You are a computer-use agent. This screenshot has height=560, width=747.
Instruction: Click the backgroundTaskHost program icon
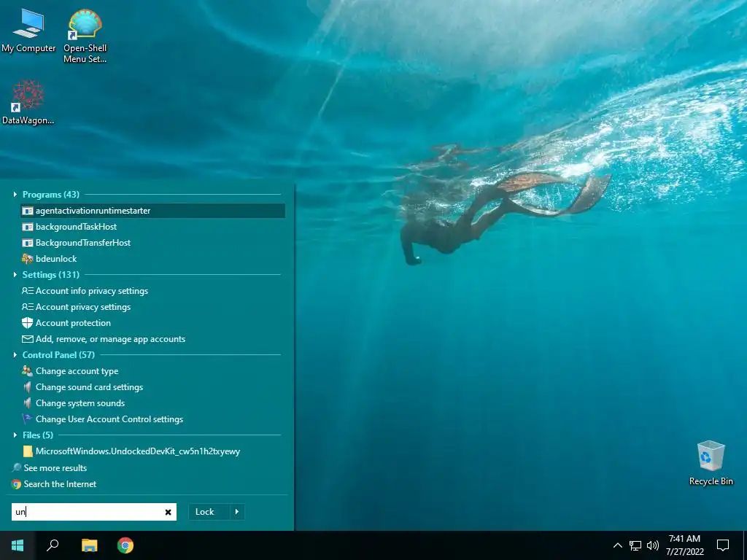click(x=28, y=227)
